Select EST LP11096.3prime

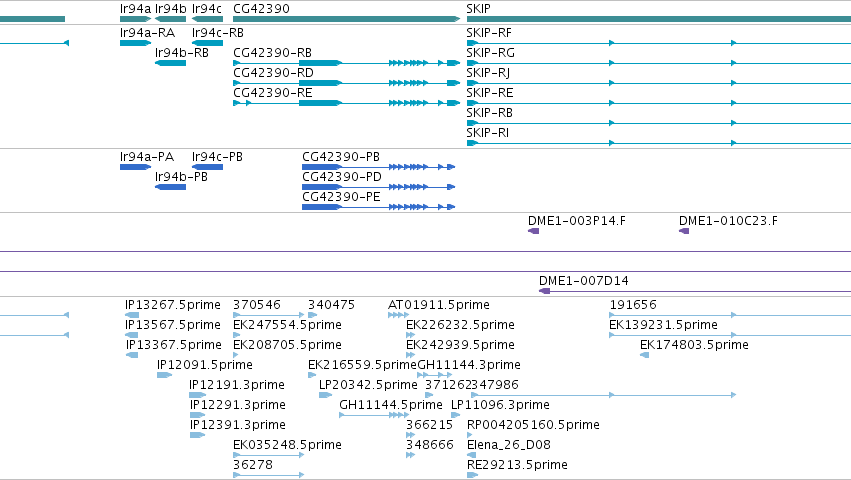coord(455,415)
